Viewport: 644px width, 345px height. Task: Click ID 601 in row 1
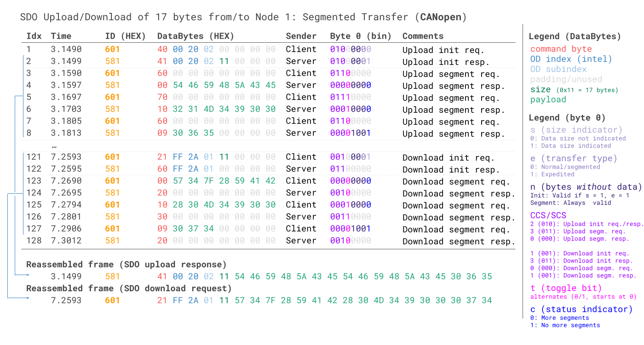(112, 49)
